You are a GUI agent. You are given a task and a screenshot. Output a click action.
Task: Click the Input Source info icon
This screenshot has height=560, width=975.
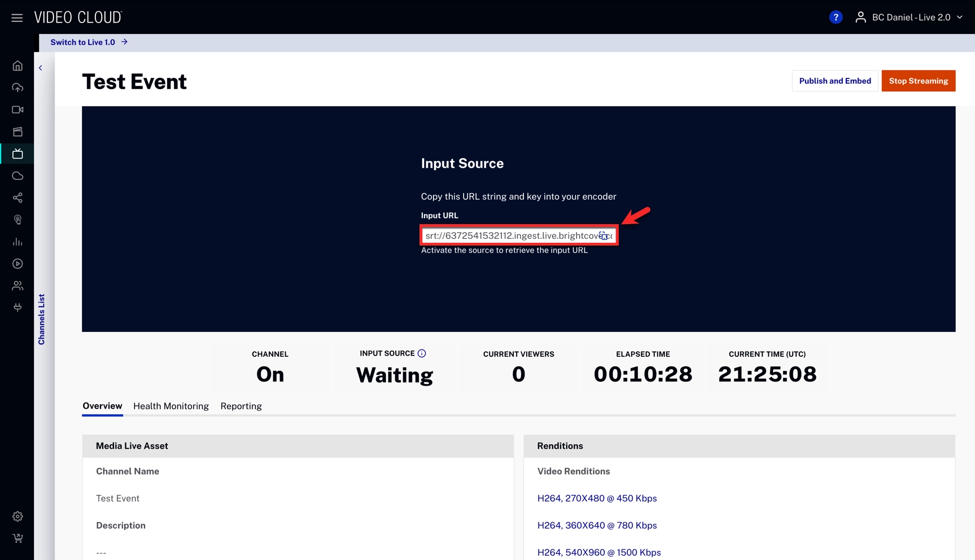(x=422, y=353)
